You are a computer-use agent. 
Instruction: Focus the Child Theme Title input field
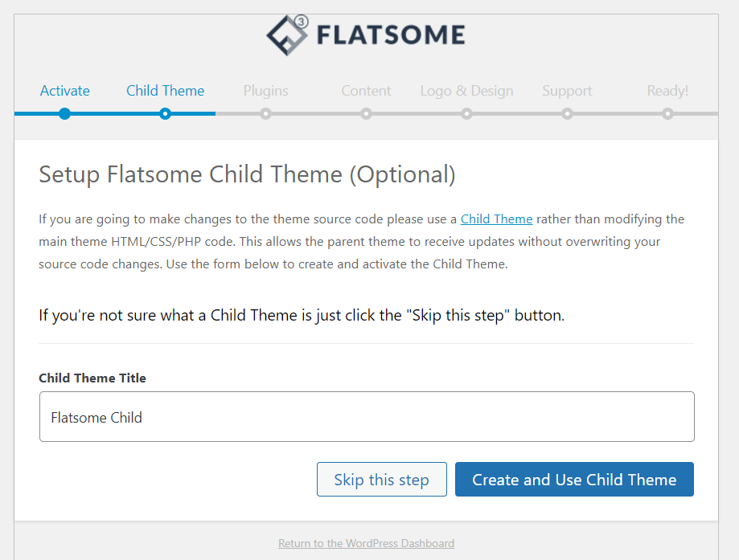click(367, 416)
